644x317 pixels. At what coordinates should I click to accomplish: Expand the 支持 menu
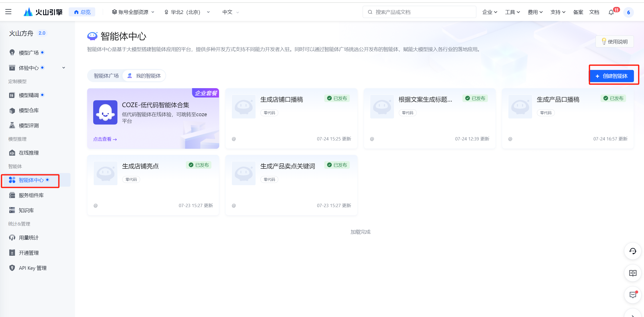pyautogui.click(x=558, y=12)
